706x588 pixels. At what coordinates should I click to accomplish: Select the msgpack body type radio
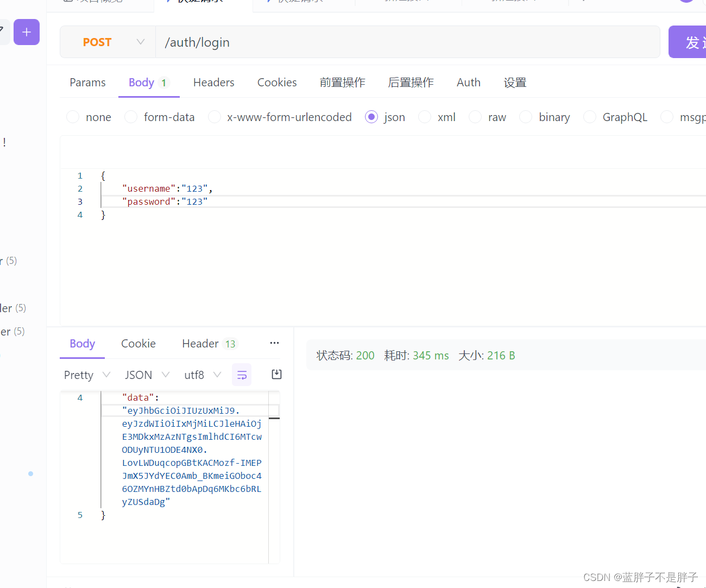pos(667,117)
